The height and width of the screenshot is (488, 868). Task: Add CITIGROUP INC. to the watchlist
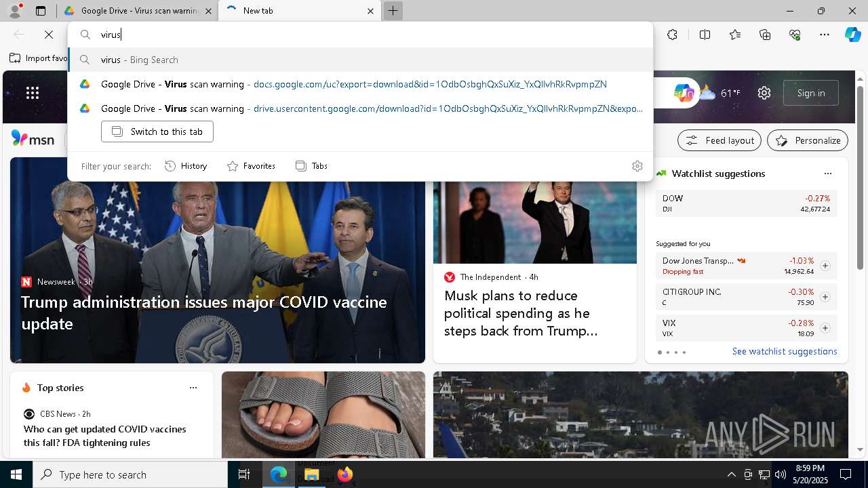click(825, 297)
